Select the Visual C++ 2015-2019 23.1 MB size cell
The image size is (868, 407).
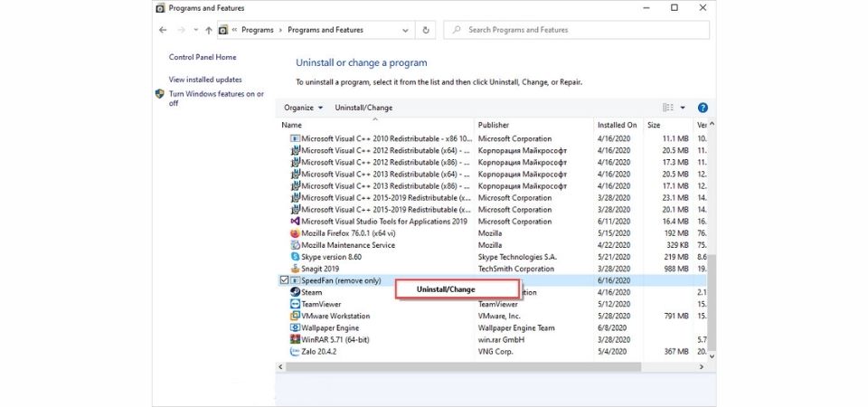point(675,198)
